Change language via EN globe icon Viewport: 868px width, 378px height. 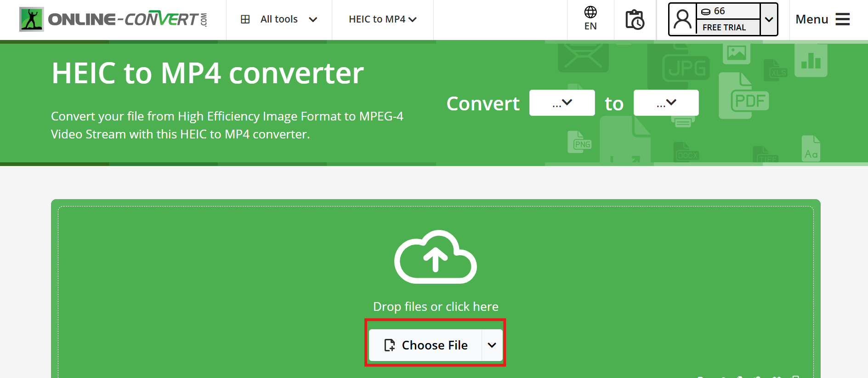pos(590,19)
